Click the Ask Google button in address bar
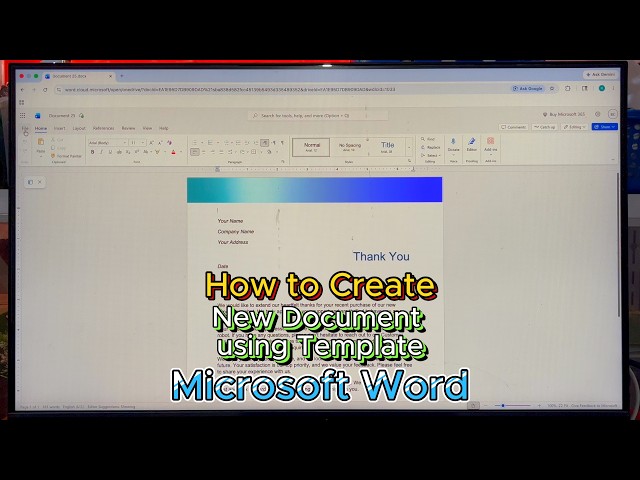 pos(528,88)
